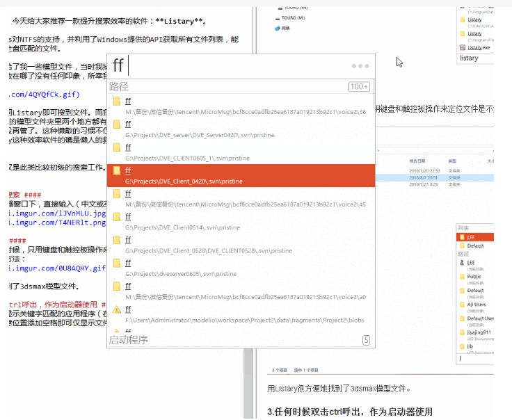Click the 路径 section header
Viewport: 512px width, 420px height.
coord(119,86)
